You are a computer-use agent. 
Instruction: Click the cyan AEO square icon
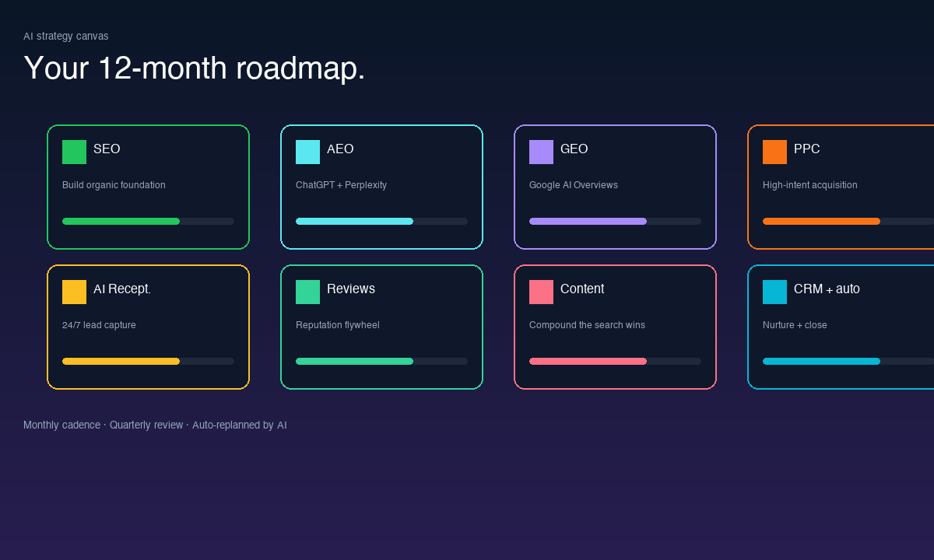[x=307, y=152]
